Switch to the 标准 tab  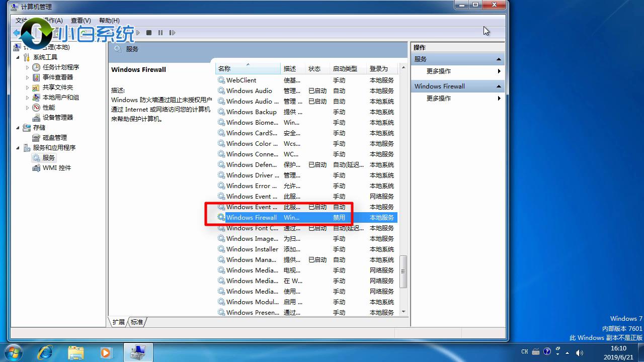(137, 322)
